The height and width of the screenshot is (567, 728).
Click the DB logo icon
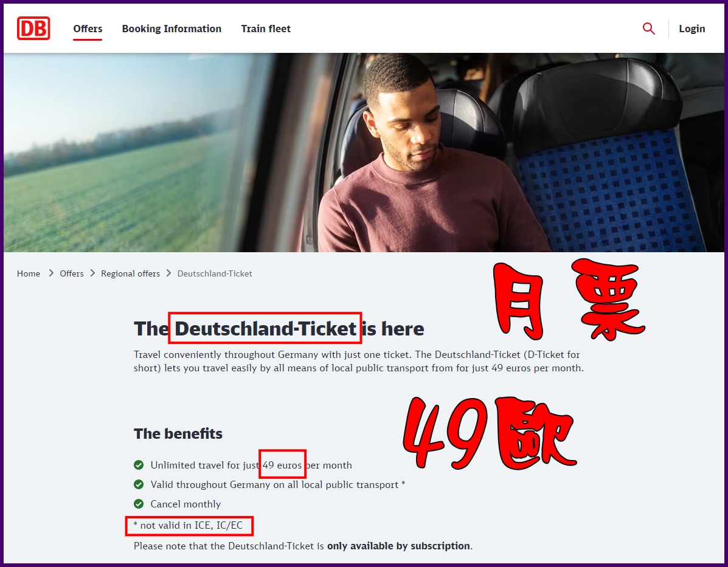pyautogui.click(x=33, y=29)
